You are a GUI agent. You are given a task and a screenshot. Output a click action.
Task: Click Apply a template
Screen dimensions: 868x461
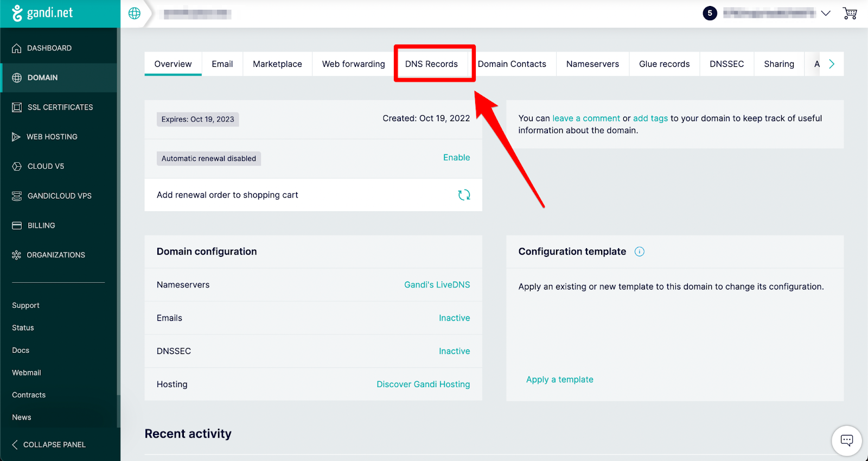(x=560, y=380)
